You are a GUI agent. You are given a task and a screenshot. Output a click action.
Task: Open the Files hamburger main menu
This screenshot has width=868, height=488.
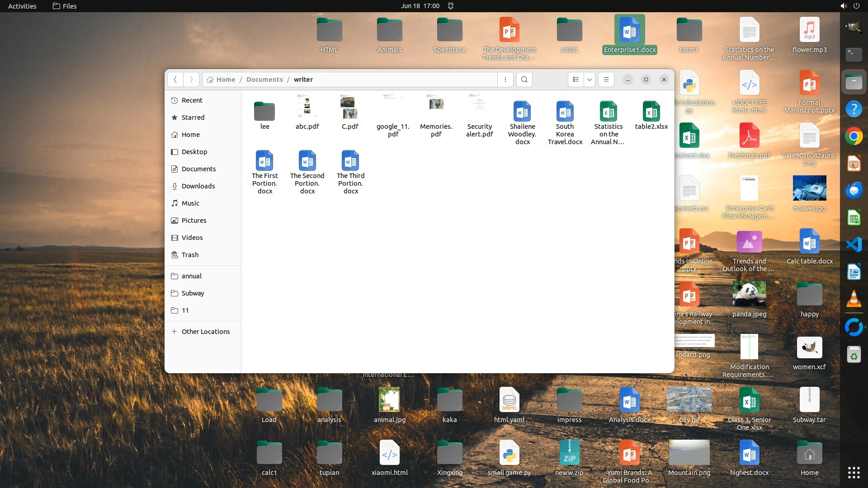point(606,80)
